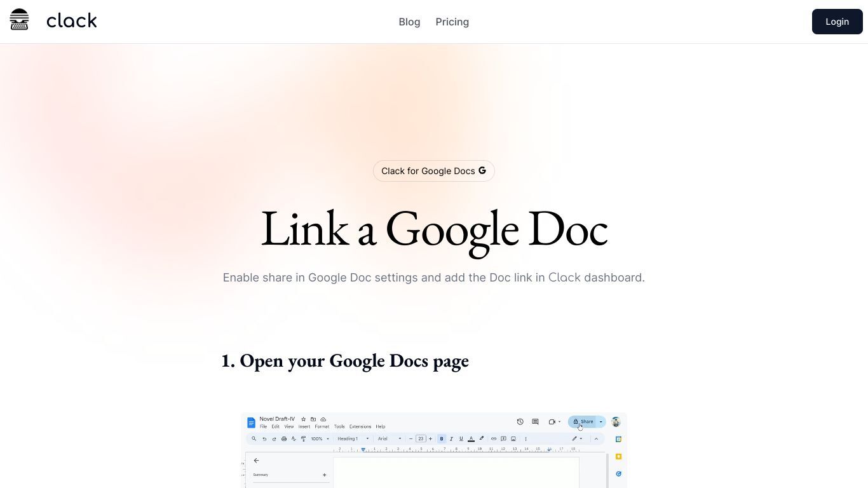Click the blue Docs file icon in screenshot

tap(251, 423)
